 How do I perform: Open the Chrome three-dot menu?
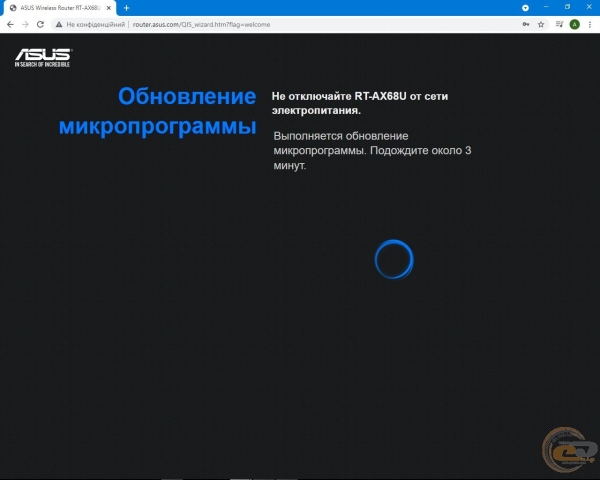[x=590, y=24]
